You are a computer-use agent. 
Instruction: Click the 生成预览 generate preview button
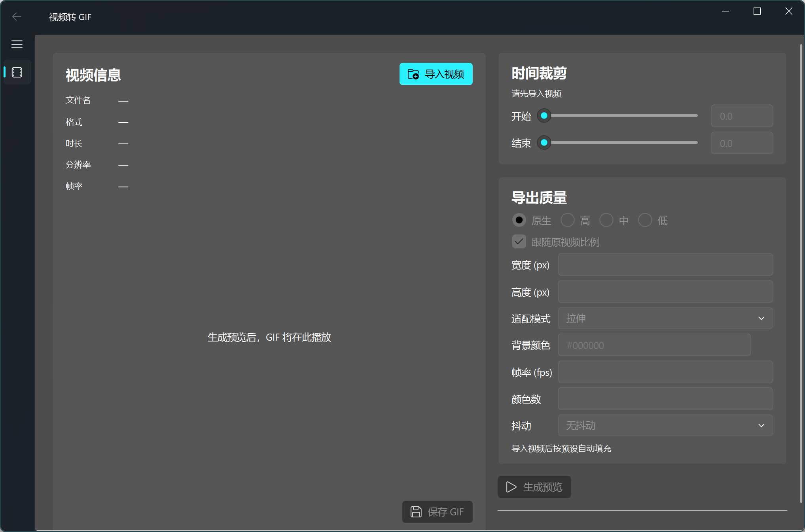pos(534,487)
